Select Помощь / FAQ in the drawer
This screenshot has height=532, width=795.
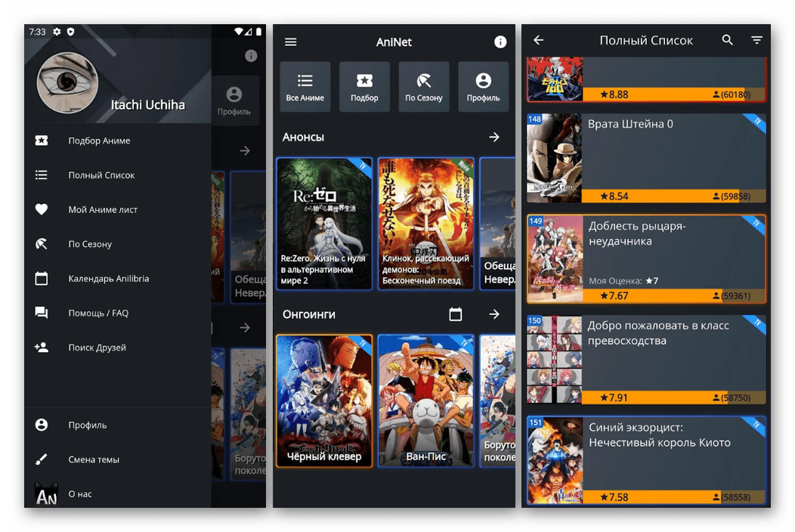click(x=98, y=313)
